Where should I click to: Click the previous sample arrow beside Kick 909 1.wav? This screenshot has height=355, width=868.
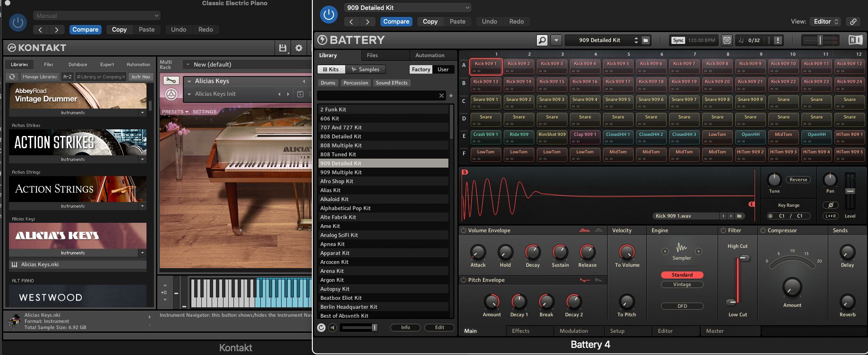pos(723,216)
